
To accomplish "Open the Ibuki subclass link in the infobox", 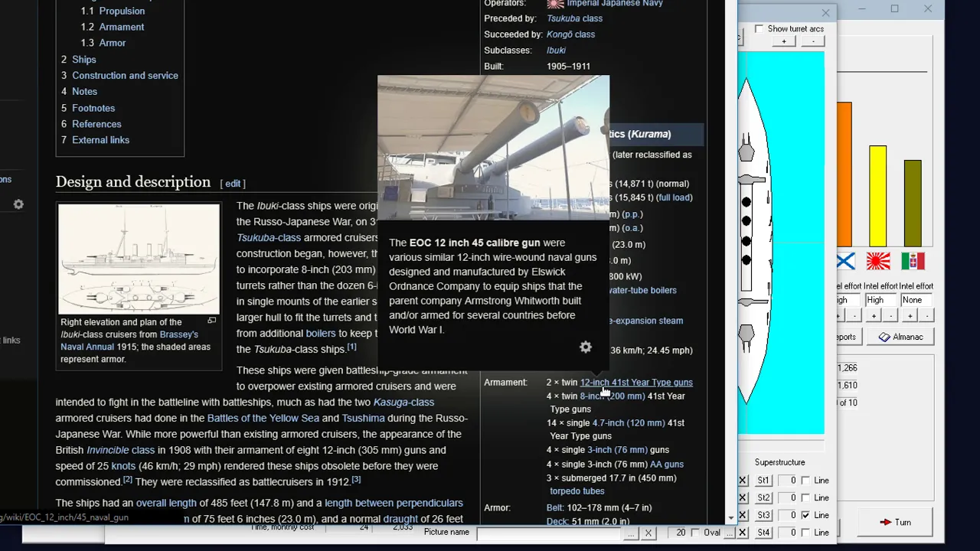I will point(556,51).
